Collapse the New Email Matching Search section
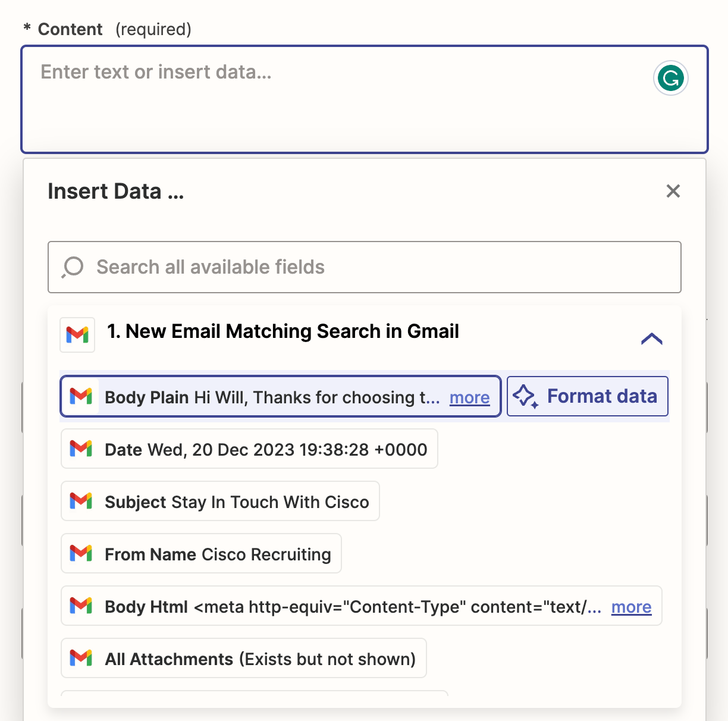This screenshot has height=721, width=728. pos(651,339)
